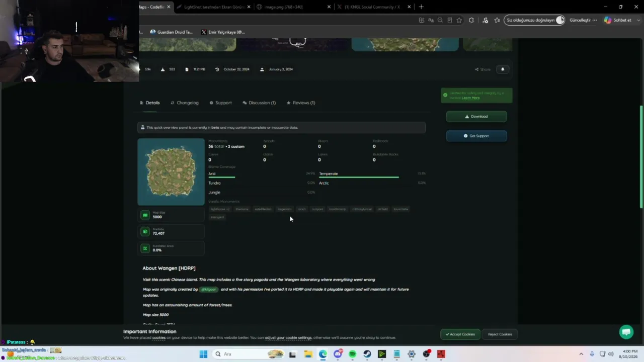This screenshot has height=362, width=644.
Task: Open File Explorer from the taskbar
Action: click(308, 354)
